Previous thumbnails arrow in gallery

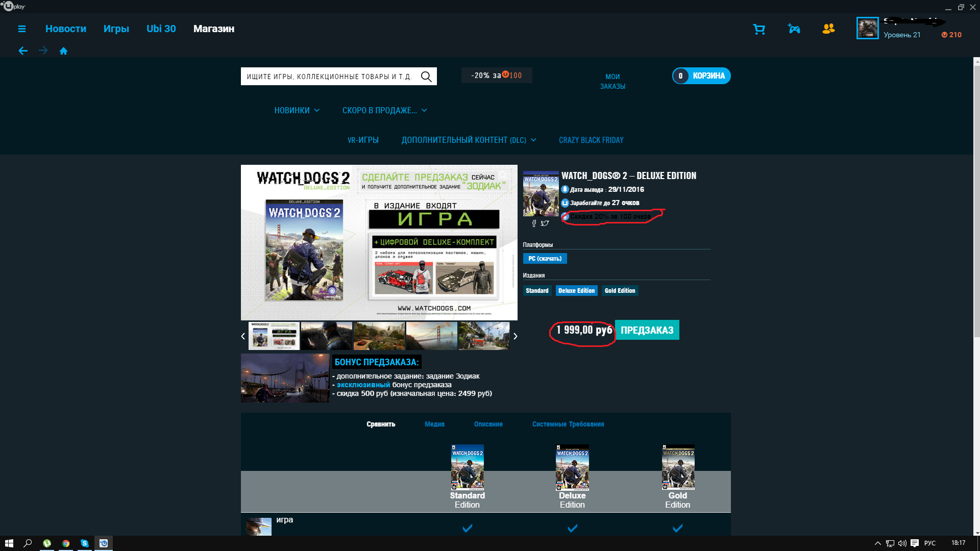tap(243, 336)
